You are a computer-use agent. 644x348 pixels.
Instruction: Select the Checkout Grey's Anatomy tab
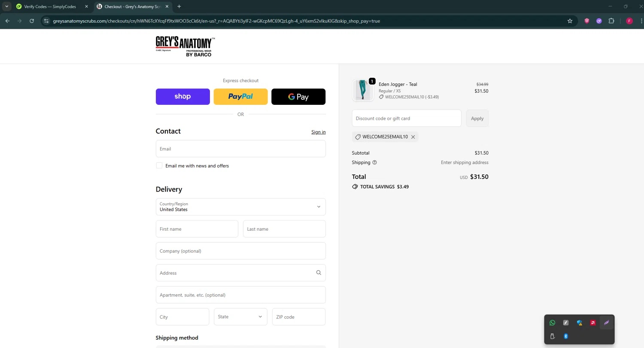point(132,6)
